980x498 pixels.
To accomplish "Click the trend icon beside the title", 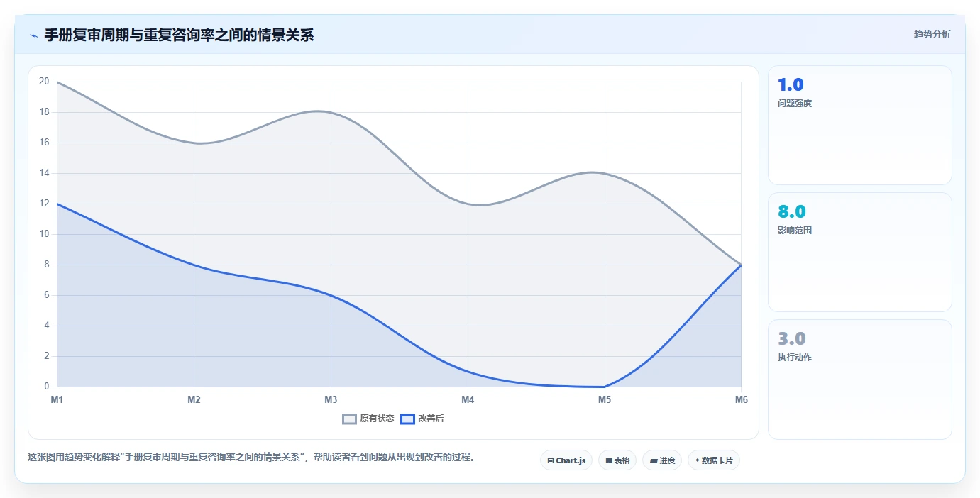I will tap(33, 35).
